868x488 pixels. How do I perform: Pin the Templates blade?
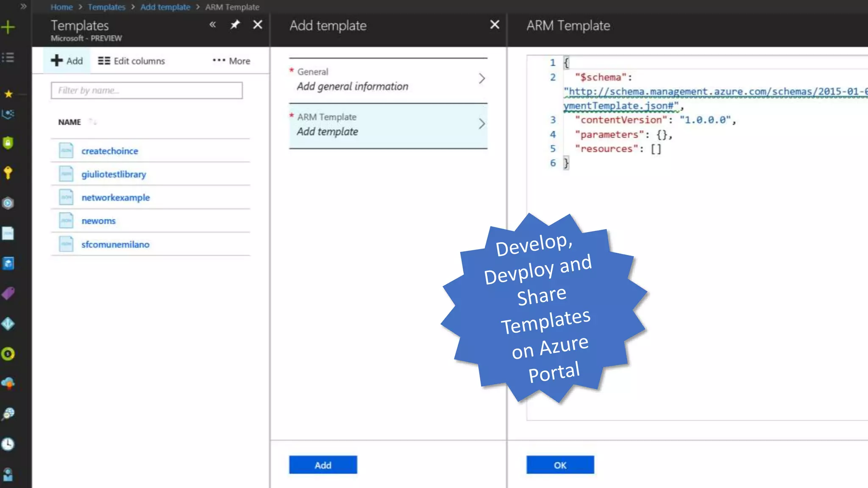click(235, 25)
